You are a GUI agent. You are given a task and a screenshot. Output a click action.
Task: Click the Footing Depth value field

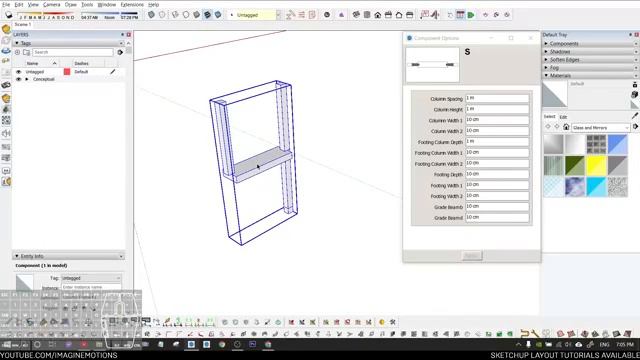click(497, 174)
